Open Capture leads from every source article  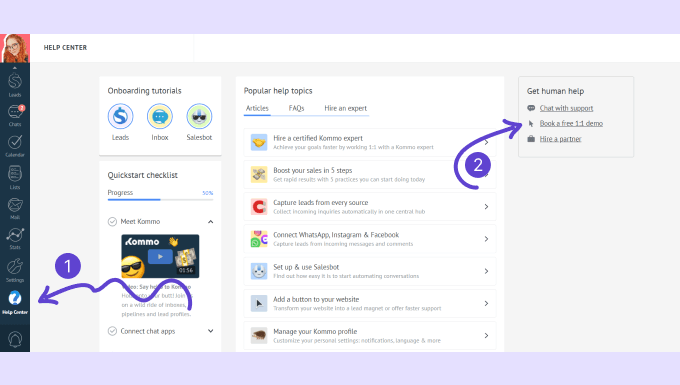point(370,207)
